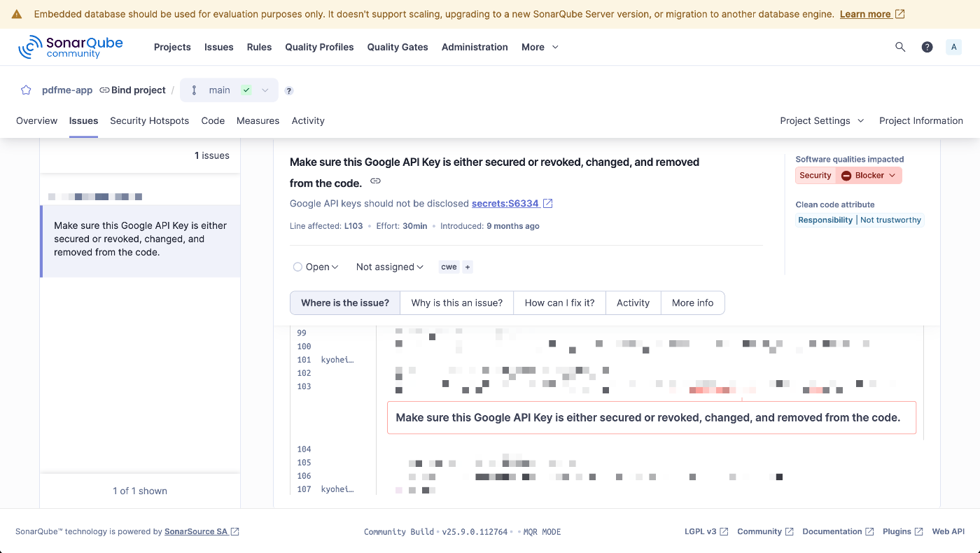Viewport: 980px width, 553px height.
Task: Switch to the Code tab
Action: click(213, 120)
